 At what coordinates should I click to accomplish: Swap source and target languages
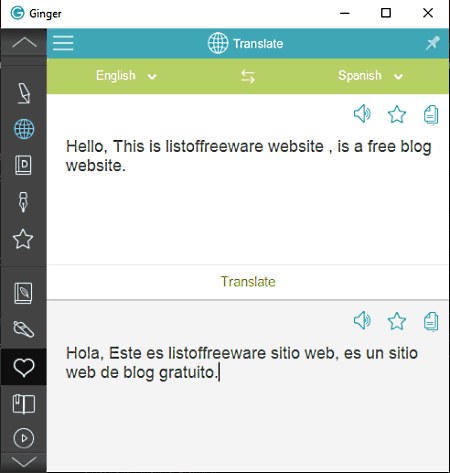pyautogui.click(x=248, y=76)
